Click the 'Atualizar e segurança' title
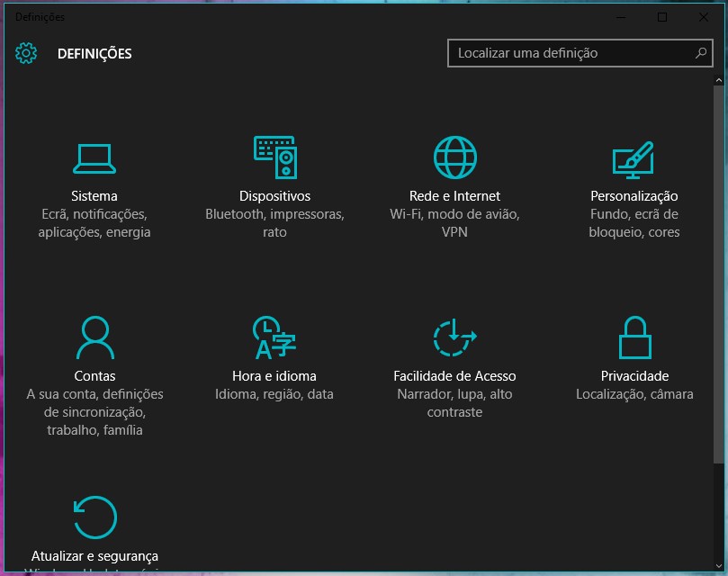This screenshot has height=576, width=728. pos(94,556)
